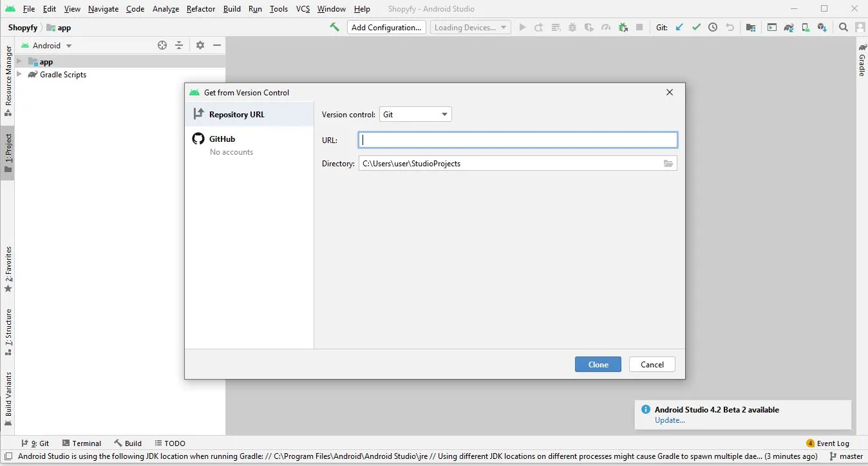Image resolution: width=868 pixels, height=466 pixels.
Task: Expand the app module tree node
Action: (x=19, y=62)
